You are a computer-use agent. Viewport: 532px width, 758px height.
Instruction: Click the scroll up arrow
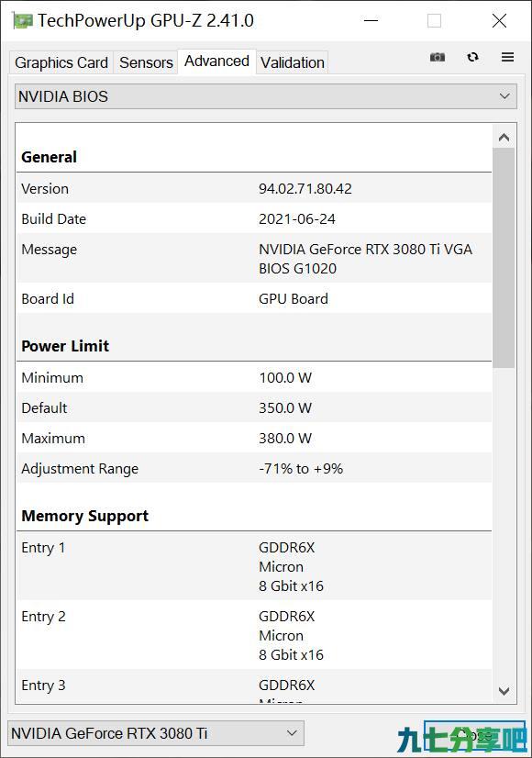click(504, 138)
